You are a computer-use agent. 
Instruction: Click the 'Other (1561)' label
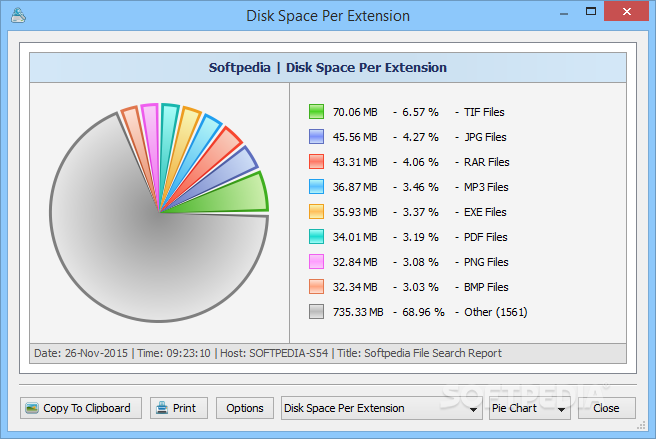pos(496,312)
